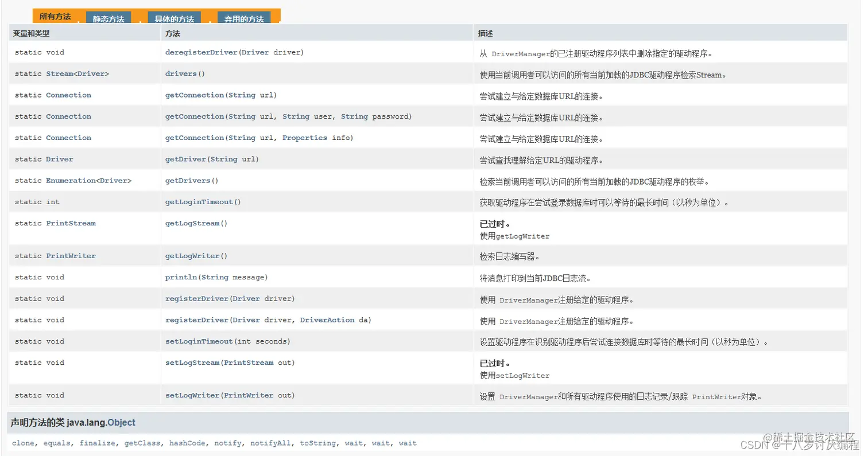This screenshot has width=868, height=456.
Task: Open the getLogWriter() method link
Action: tap(192, 256)
